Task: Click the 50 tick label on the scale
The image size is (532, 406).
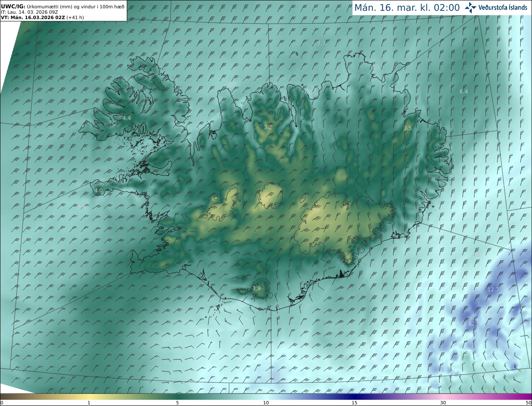Action: tap(529, 403)
